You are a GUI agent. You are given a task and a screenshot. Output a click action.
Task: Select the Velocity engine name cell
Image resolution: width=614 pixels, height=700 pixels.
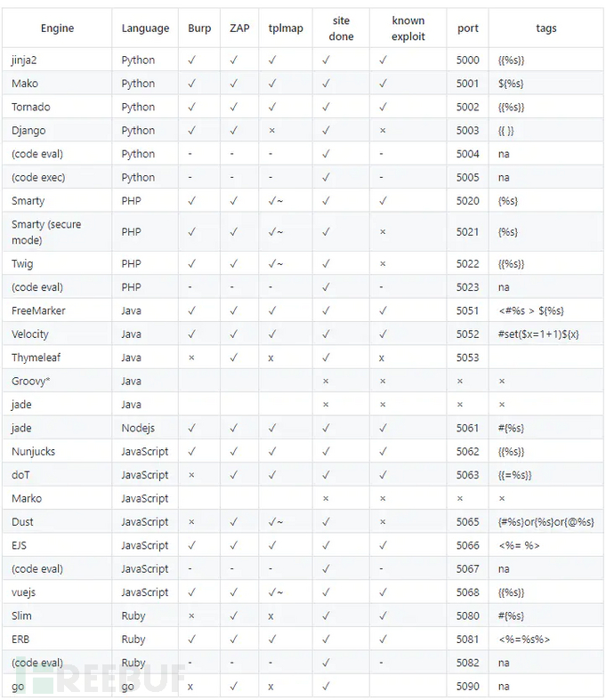30,334
